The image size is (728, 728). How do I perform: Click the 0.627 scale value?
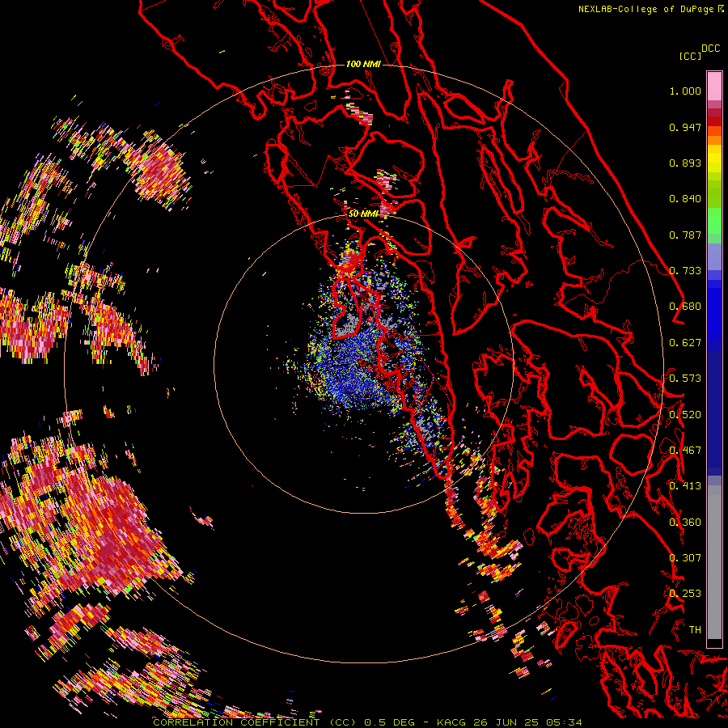(x=685, y=343)
